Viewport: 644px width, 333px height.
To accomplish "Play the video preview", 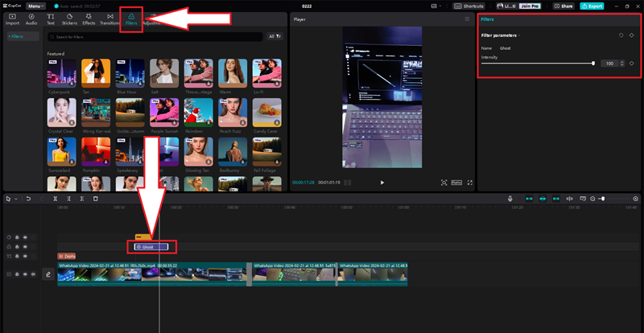I will 382,183.
